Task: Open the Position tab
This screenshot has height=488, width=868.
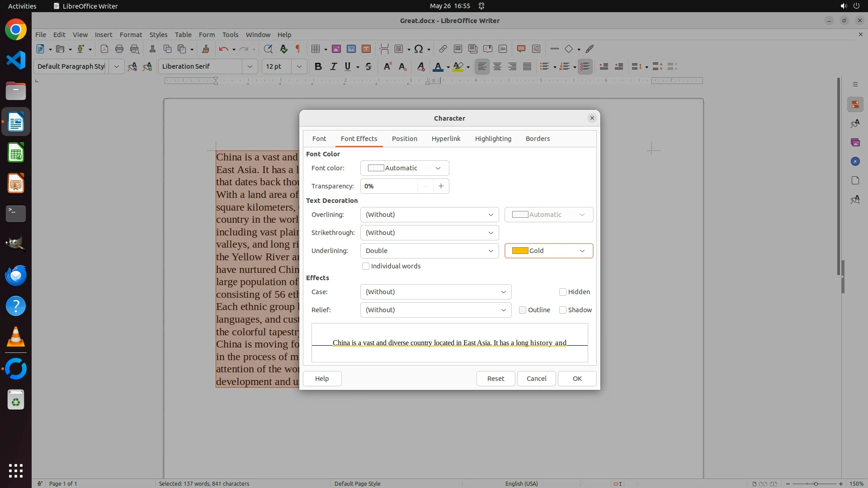Action: [x=404, y=139]
